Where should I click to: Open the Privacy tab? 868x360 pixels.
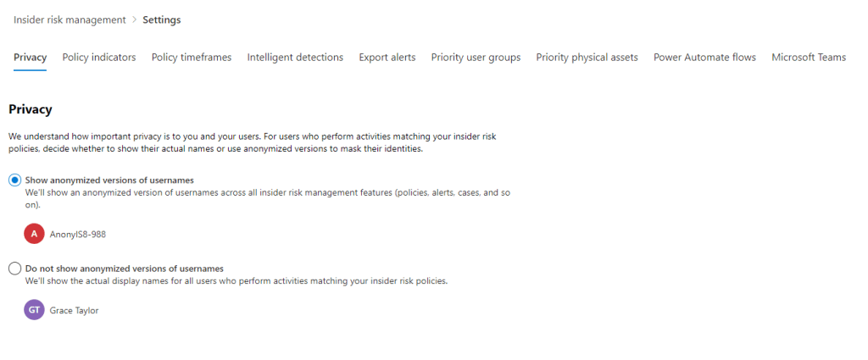[31, 58]
